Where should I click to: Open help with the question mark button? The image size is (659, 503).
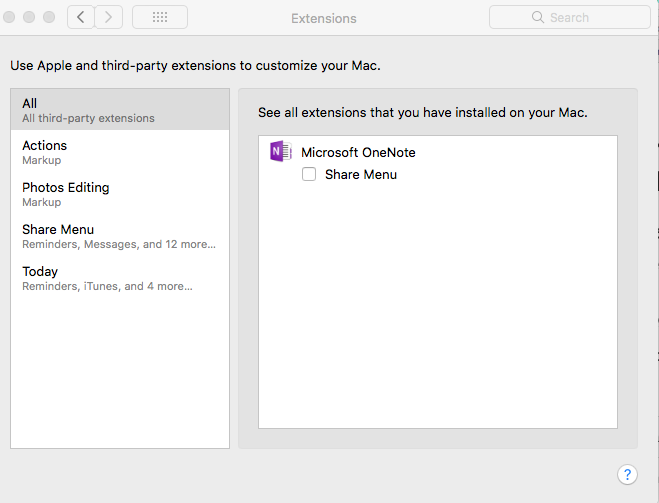627,474
